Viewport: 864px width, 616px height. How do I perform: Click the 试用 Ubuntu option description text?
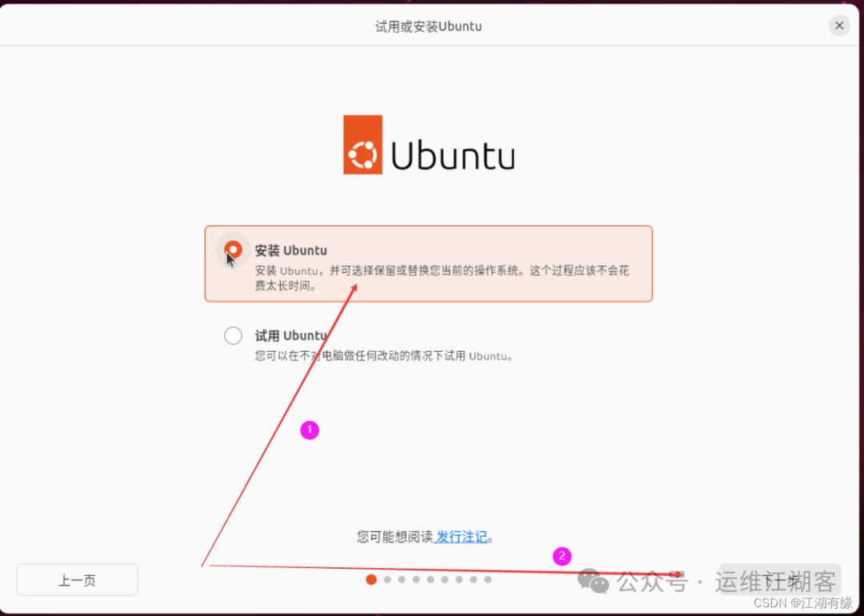pyautogui.click(x=385, y=356)
